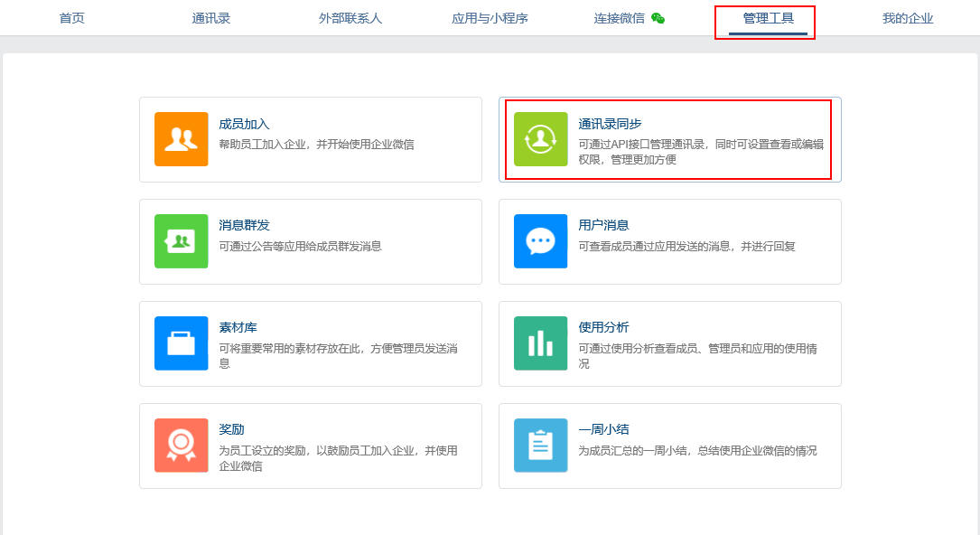This screenshot has height=535, width=980.
Task: Open the 通讯录 tab
Action: coord(211,18)
